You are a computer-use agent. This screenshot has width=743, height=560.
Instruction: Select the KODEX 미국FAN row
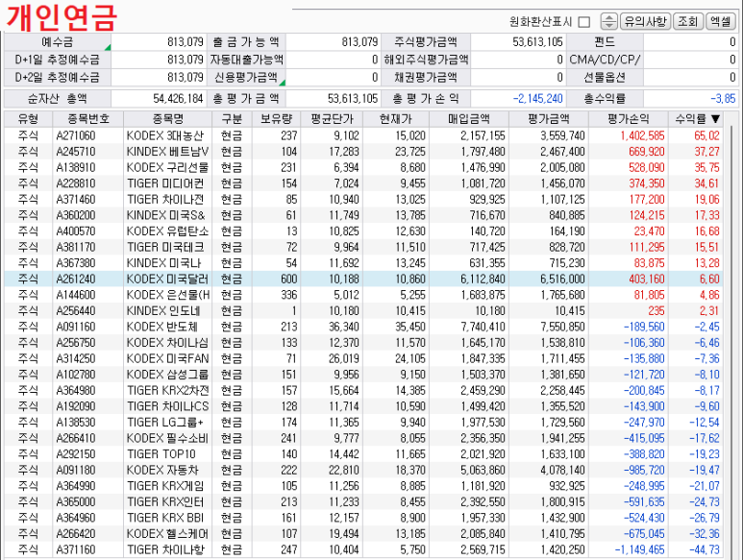click(363, 359)
